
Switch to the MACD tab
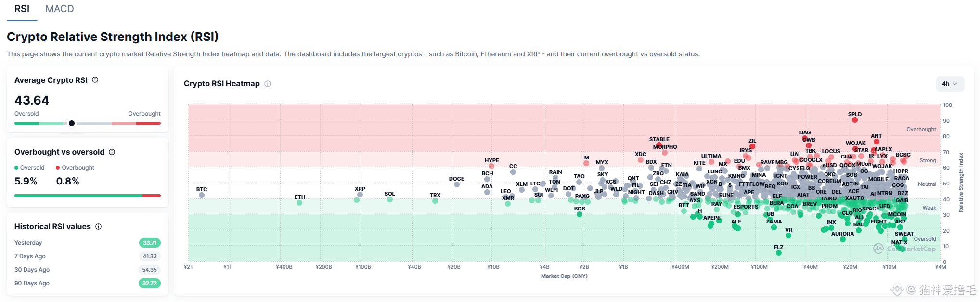(60, 9)
